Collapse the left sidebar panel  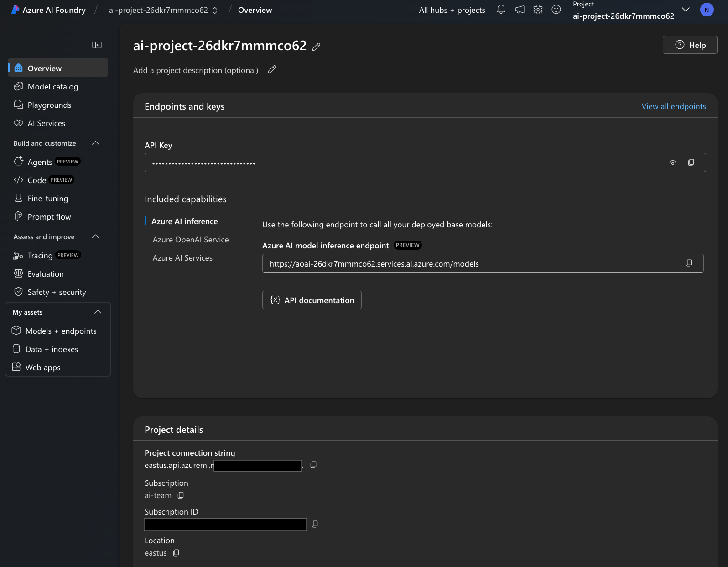tap(97, 45)
